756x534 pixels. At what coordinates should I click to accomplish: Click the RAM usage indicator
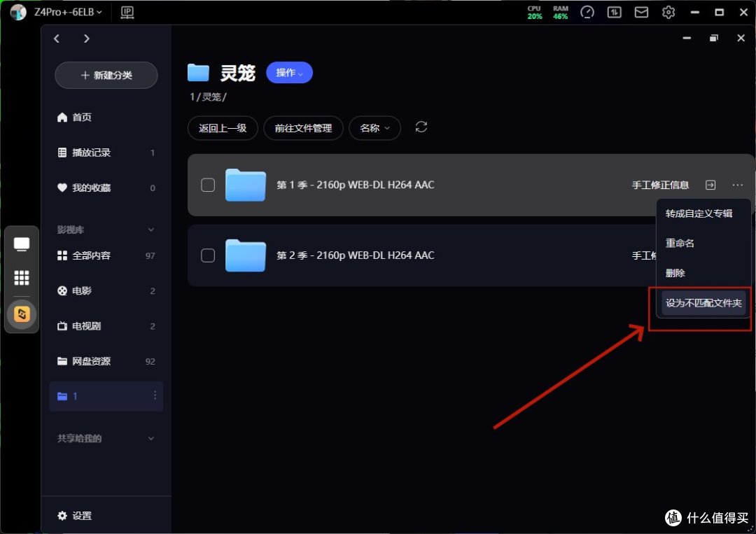click(560, 13)
